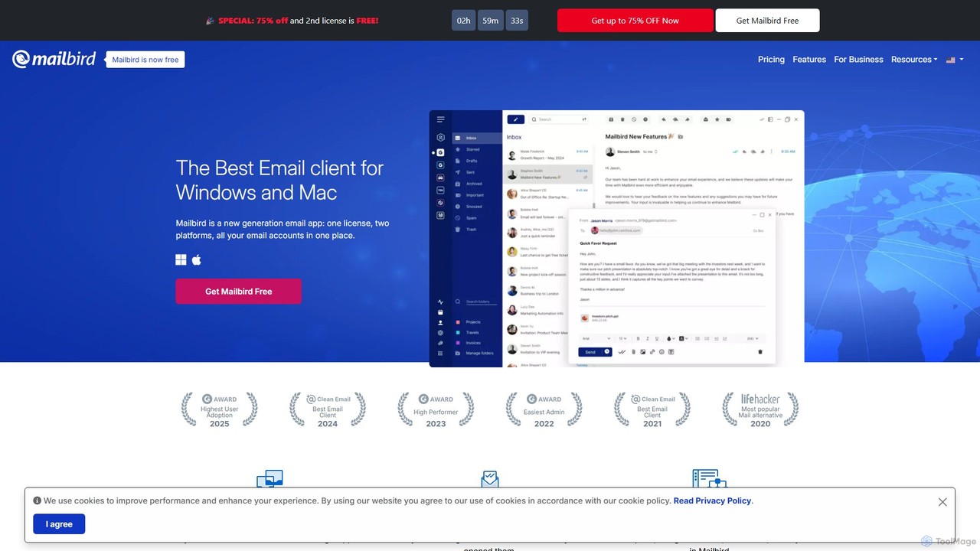Image resolution: width=980 pixels, height=551 pixels.
Task: Click the Highest User Adoption 2025 award
Action: pyautogui.click(x=219, y=409)
